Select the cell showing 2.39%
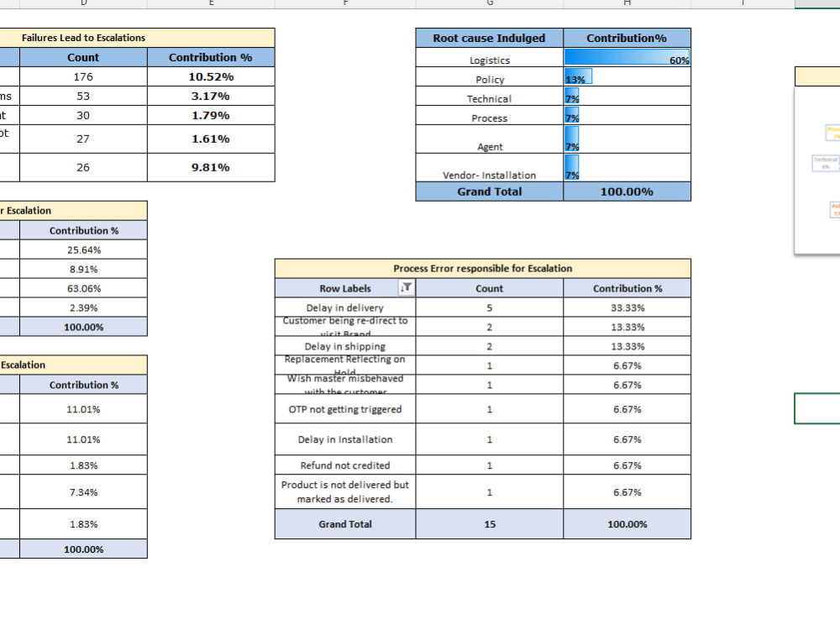Image resolution: width=840 pixels, height=630 pixels. (83, 307)
